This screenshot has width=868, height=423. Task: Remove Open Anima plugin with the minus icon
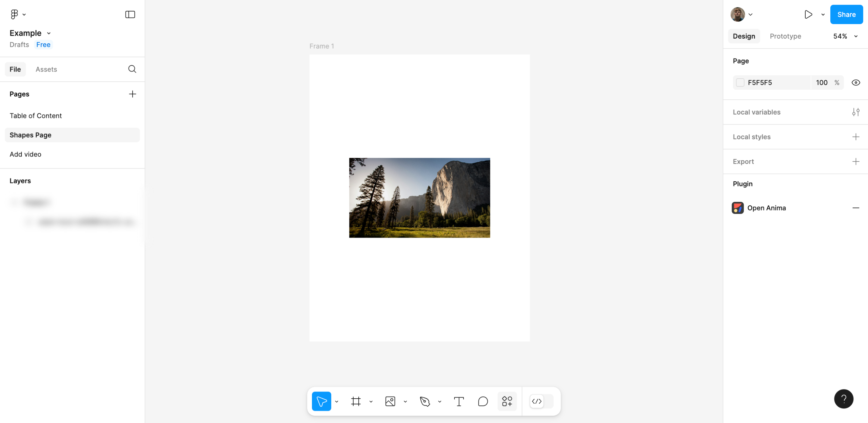click(855, 208)
